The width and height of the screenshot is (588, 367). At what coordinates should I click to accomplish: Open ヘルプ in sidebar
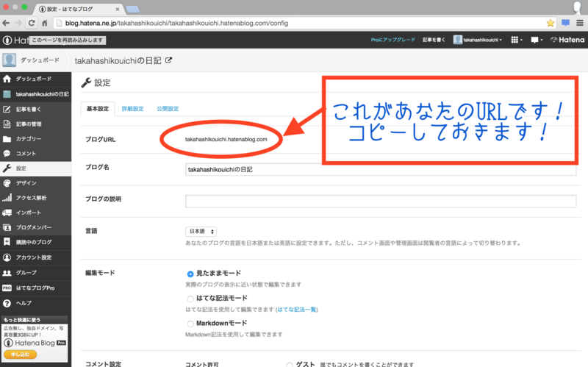point(35,303)
